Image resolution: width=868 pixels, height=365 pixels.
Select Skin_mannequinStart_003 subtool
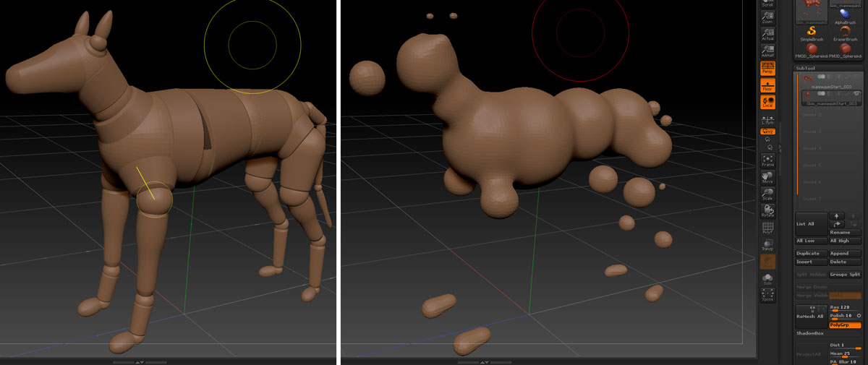pos(831,98)
